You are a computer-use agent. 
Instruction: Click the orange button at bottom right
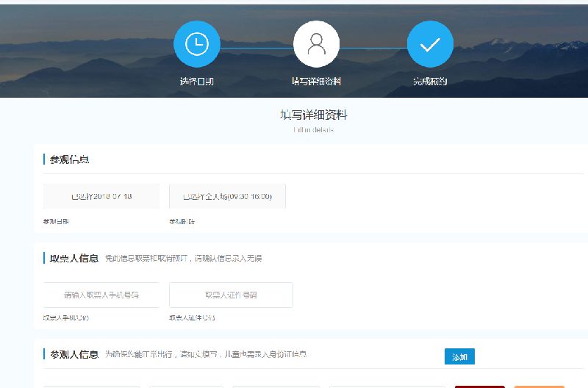click(539, 385)
